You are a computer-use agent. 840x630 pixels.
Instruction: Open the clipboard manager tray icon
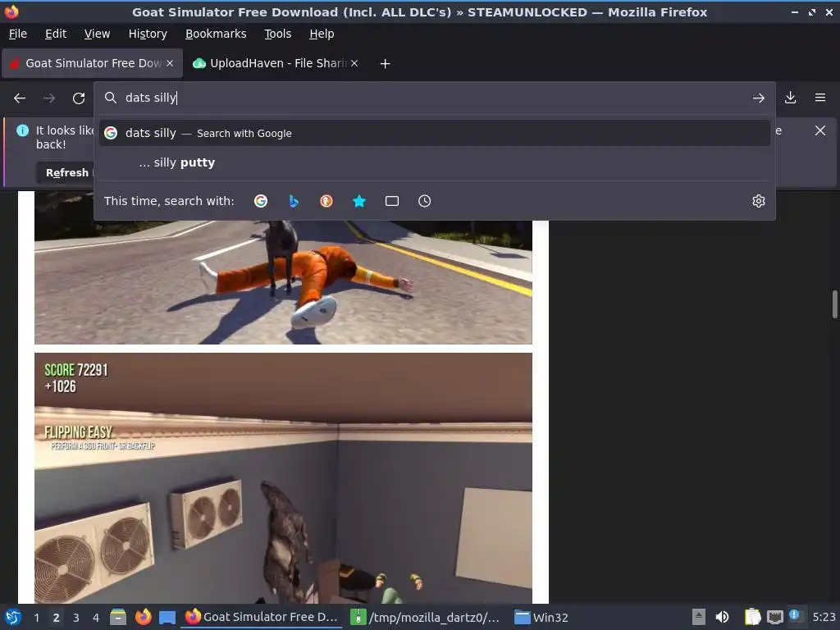pos(752,617)
